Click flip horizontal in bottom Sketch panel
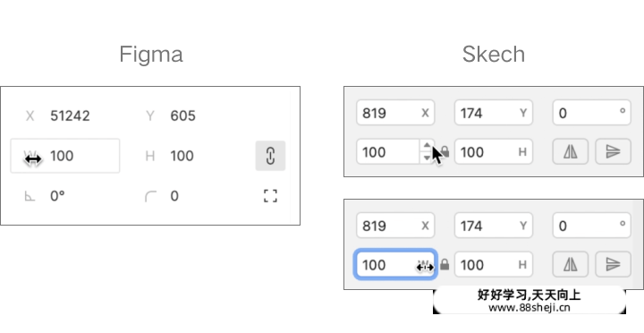Screen dimensions: 644x333 (x=570, y=264)
